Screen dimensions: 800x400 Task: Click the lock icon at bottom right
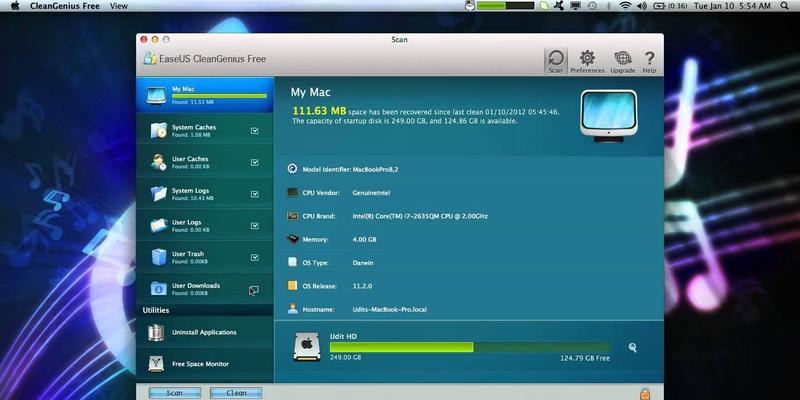click(x=645, y=393)
